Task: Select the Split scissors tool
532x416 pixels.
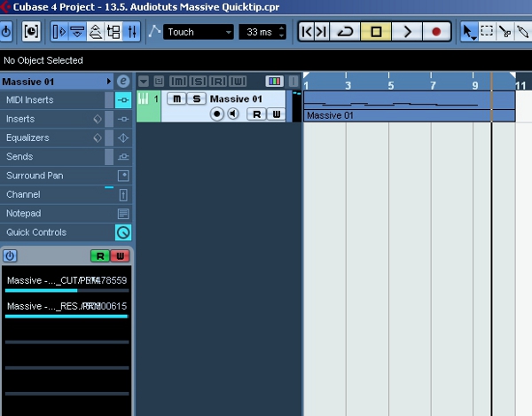Action: pyautogui.click(x=505, y=32)
